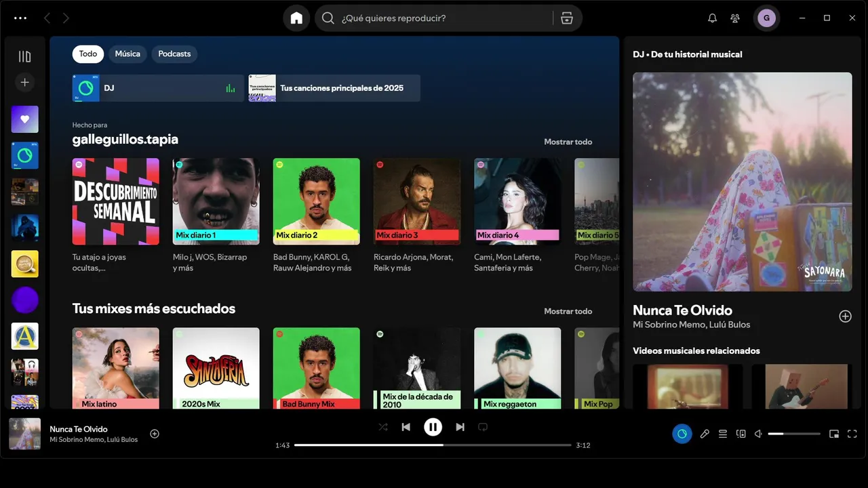Skip to the next track
868x488 pixels.
460,427
